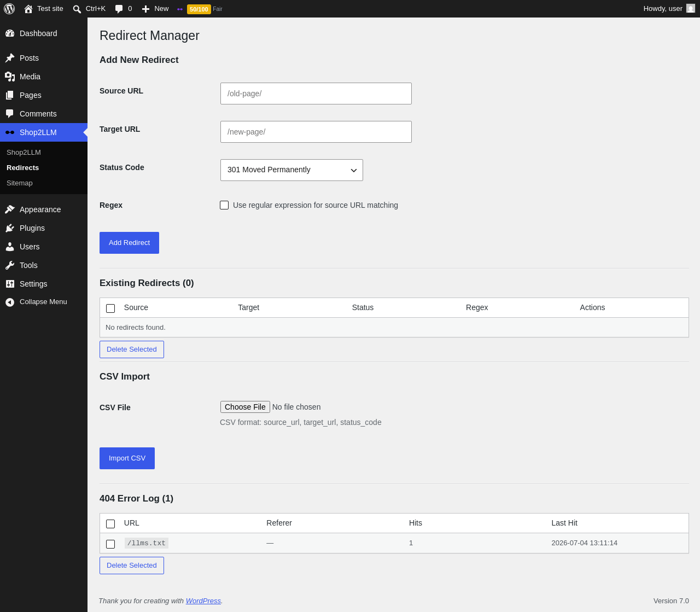Click the No redirects found message
The height and width of the screenshot is (612, 700).
(x=136, y=328)
